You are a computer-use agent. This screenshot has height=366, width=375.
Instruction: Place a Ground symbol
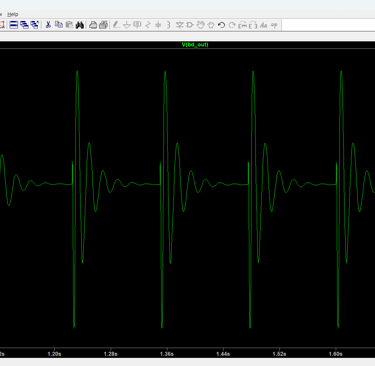coord(127,25)
